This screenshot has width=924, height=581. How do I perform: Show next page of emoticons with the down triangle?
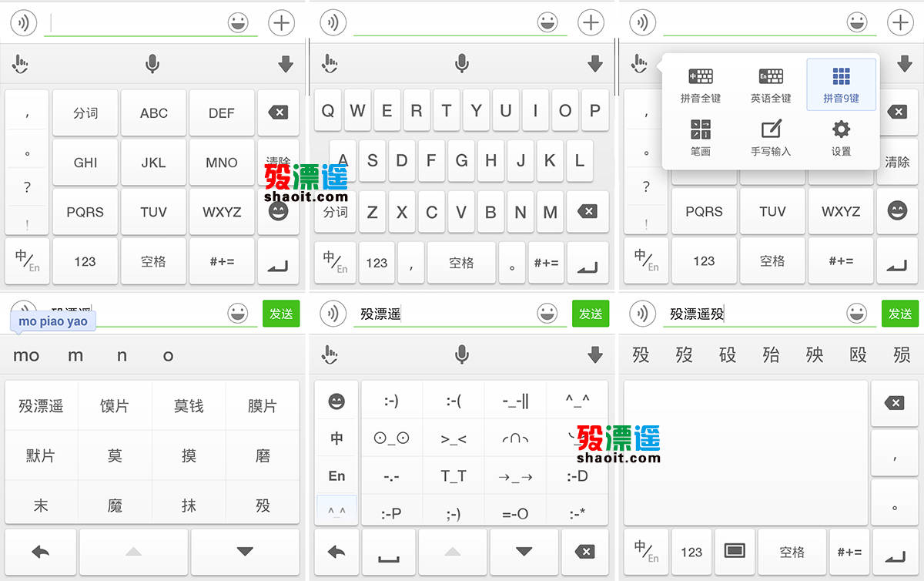pyautogui.click(x=524, y=551)
